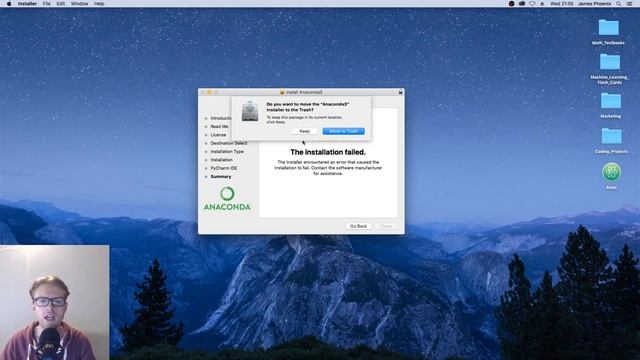Screen dimensions: 640x360
Task: Select the Marketing desktop folder
Action: 611,105
